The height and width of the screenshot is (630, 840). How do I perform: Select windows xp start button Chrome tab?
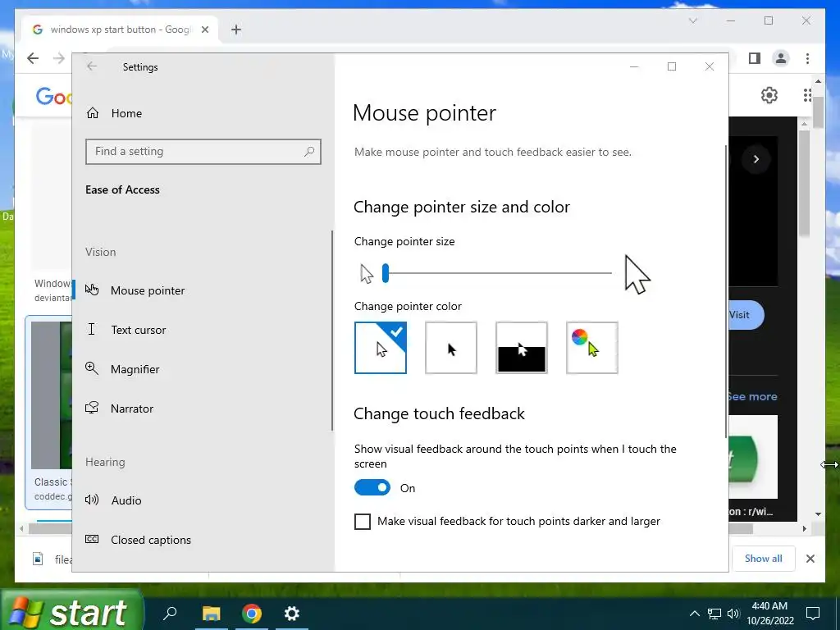click(121, 30)
